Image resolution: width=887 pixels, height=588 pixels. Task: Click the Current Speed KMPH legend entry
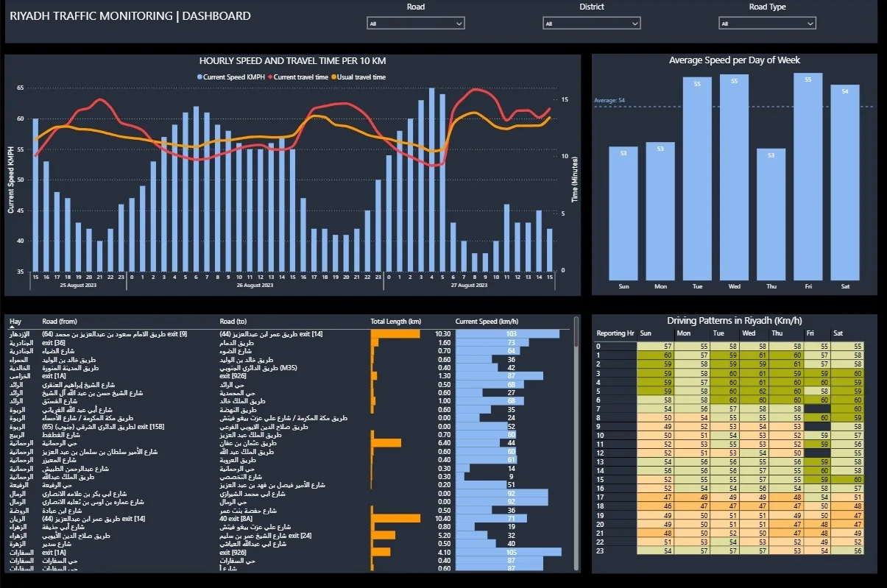tap(231, 77)
